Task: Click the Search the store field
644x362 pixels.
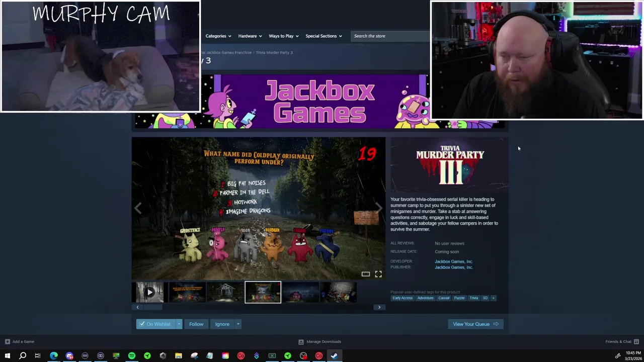Action: click(390, 36)
